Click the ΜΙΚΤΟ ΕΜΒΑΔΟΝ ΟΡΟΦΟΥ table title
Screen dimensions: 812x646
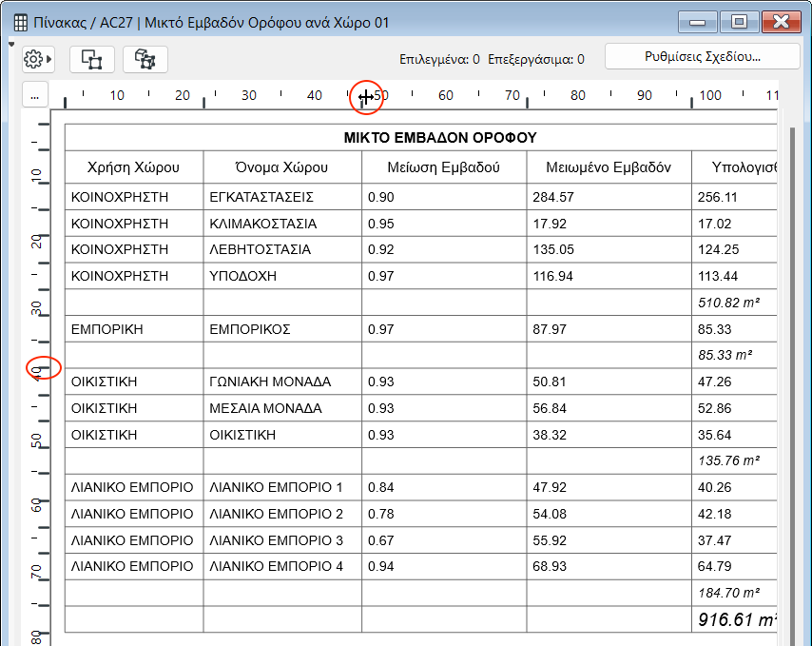(x=440, y=138)
